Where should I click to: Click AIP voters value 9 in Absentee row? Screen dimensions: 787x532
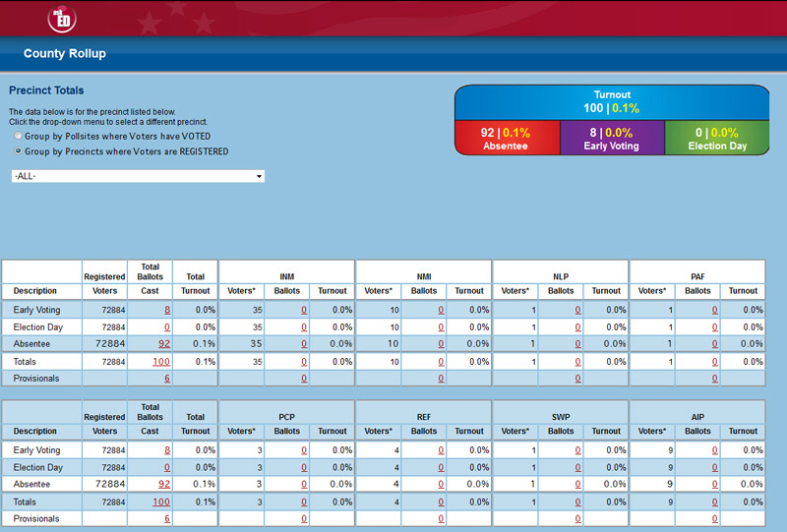[670, 485]
